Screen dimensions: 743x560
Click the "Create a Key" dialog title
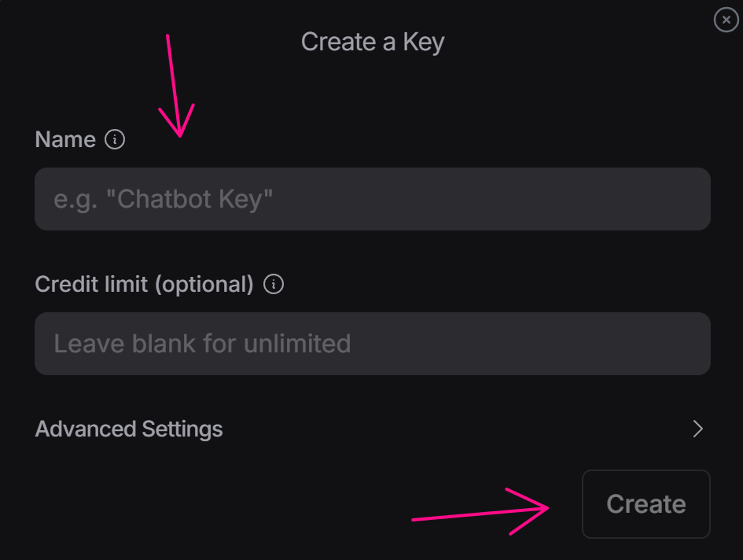pos(372,42)
